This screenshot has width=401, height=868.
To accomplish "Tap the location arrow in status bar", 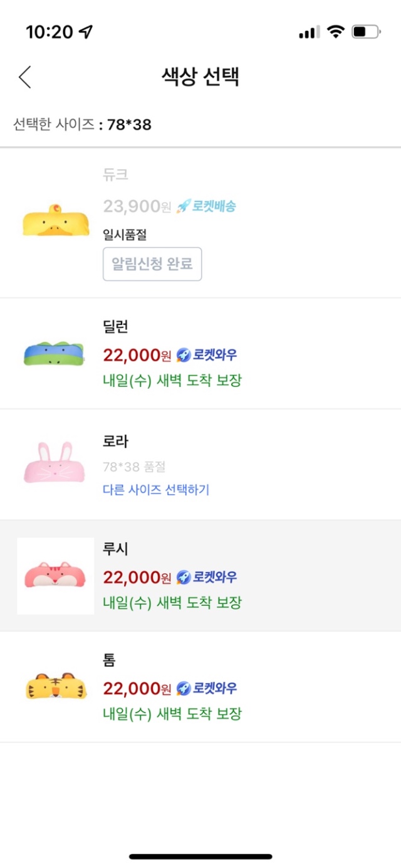I will [x=85, y=32].
